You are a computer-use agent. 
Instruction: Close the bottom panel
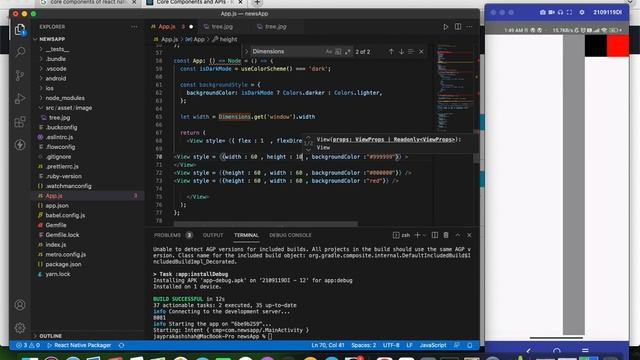pyautogui.click(x=469, y=235)
